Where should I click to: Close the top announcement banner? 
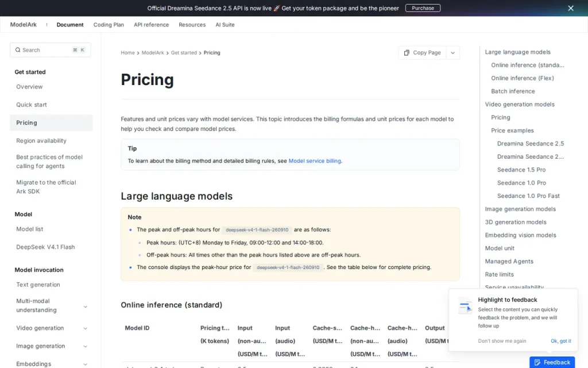click(x=570, y=8)
